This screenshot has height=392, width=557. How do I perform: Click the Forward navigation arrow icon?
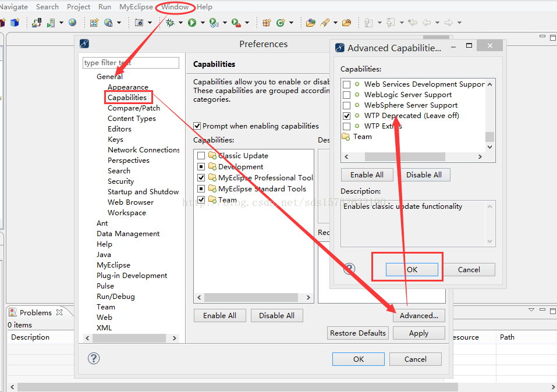pos(449,23)
